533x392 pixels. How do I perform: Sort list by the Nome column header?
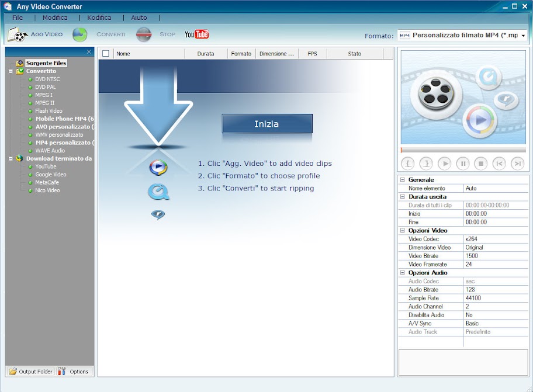pos(149,54)
